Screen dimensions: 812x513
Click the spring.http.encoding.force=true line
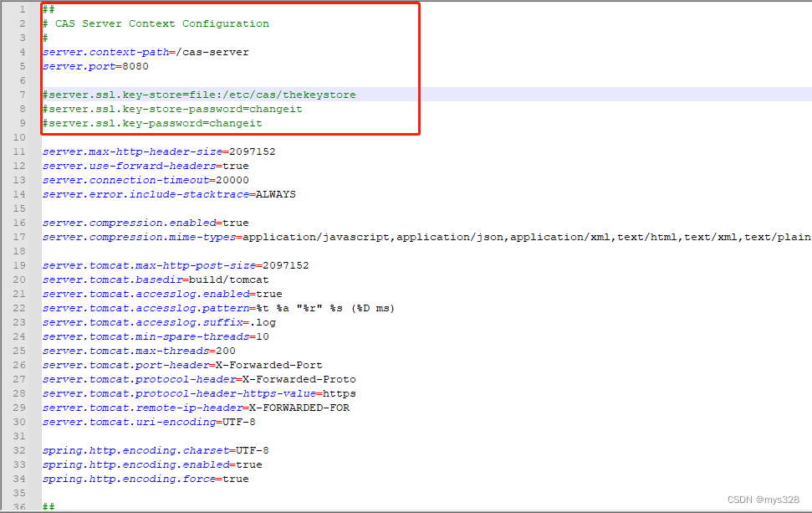(x=145, y=479)
